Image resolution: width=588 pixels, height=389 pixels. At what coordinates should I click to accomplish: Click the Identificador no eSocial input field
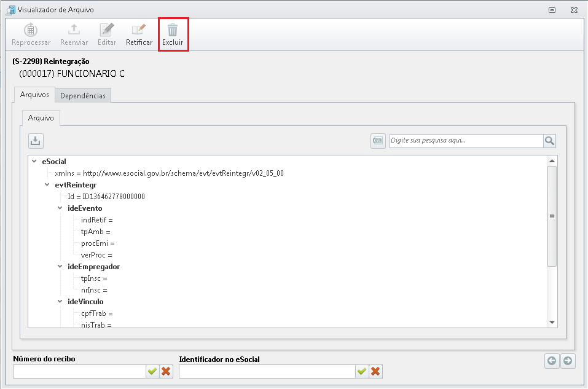(x=267, y=371)
